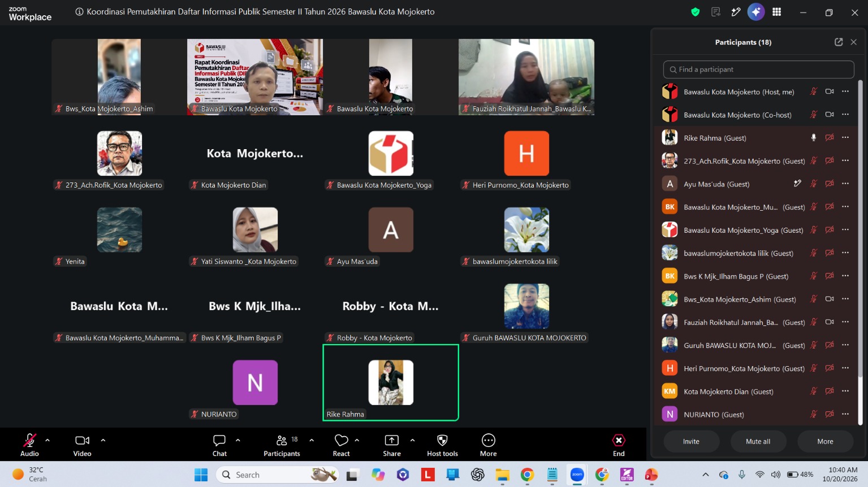Open File Explorer from the taskbar
868x487 pixels.
(502, 475)
